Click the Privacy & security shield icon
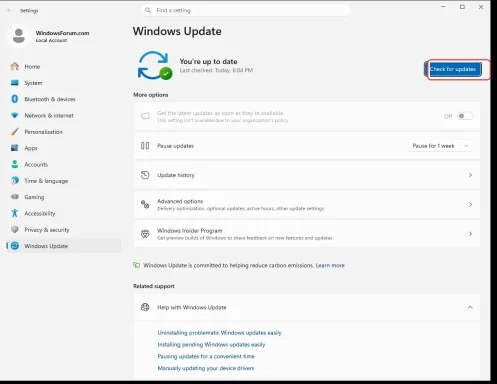The image size is (497, 384). point(15,229)
